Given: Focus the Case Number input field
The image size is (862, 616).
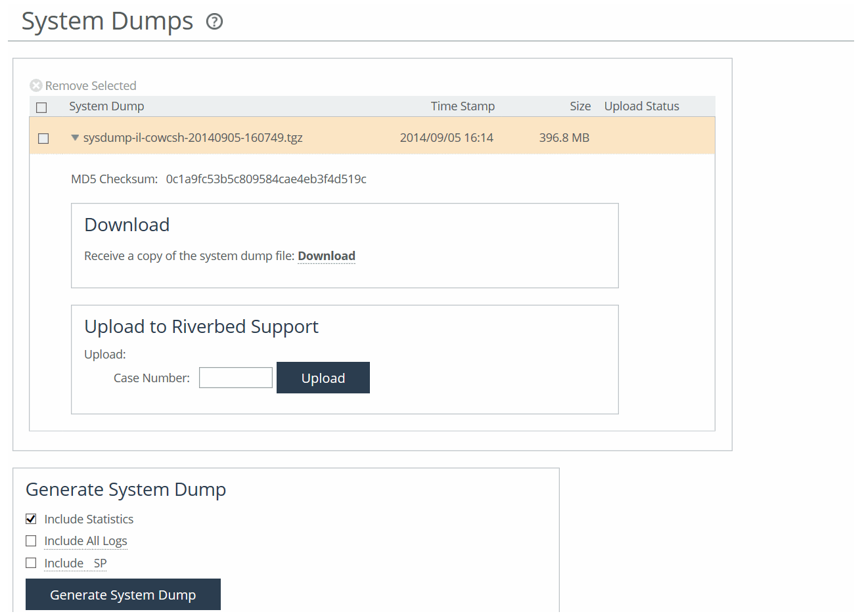Looking at the screenshot, I should pos(236,378).
